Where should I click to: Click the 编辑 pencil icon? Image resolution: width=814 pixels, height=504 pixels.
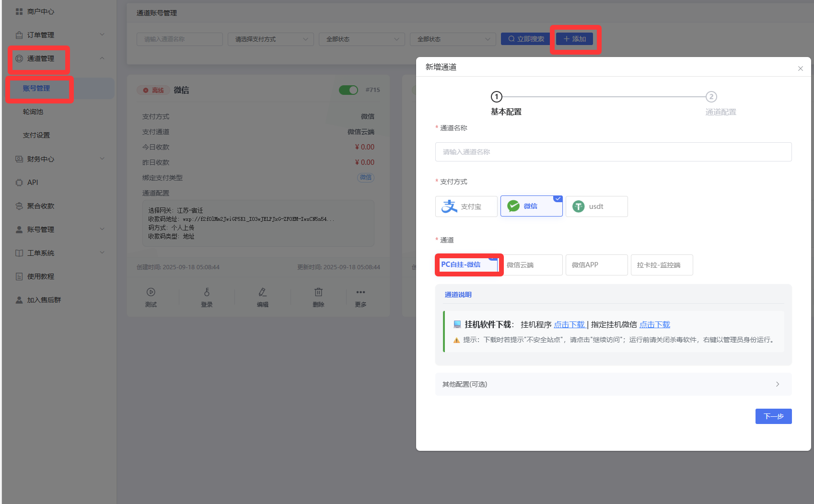coord(262,292)
